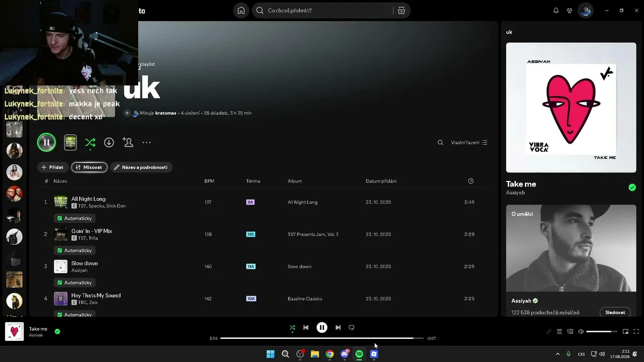Viewport: 644px width, 362px height.
Task: Open the now-playing 'Take me' cover thumbnail
Action: (x=15, y=332)
